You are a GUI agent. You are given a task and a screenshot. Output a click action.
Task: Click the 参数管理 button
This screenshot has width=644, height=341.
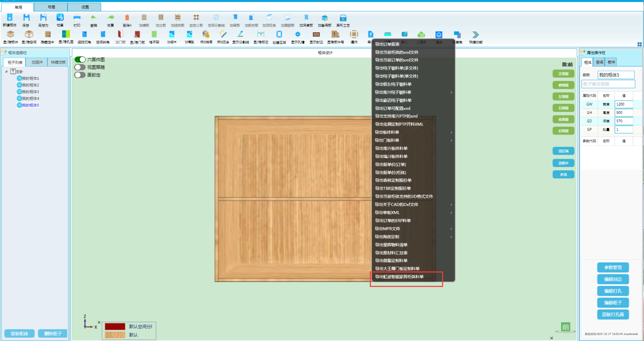[613, 267]
